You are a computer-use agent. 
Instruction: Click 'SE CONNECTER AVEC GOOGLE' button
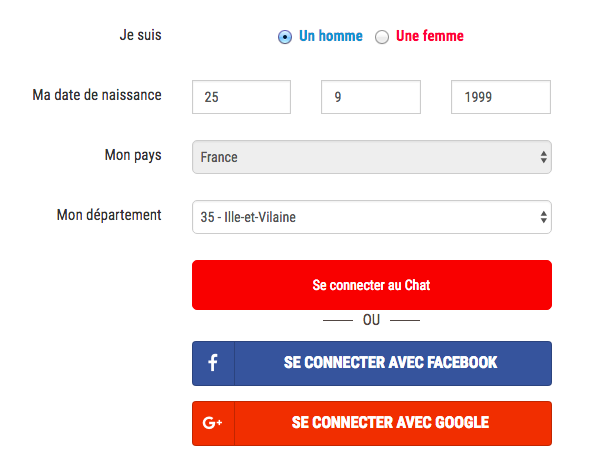[x=372, y=423]
